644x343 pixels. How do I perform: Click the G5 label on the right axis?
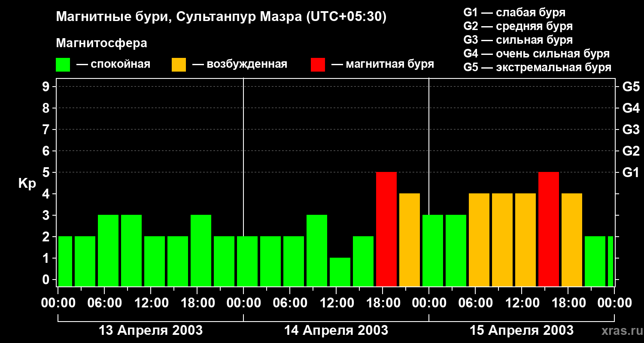[631, 87]
